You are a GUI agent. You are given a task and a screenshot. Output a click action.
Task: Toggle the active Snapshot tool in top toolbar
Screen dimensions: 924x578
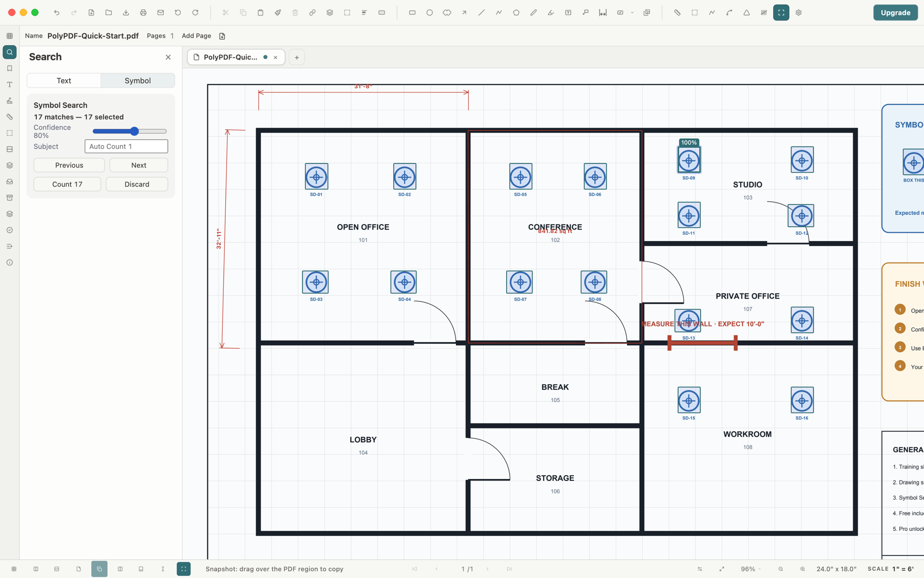[x=781, y=13]
